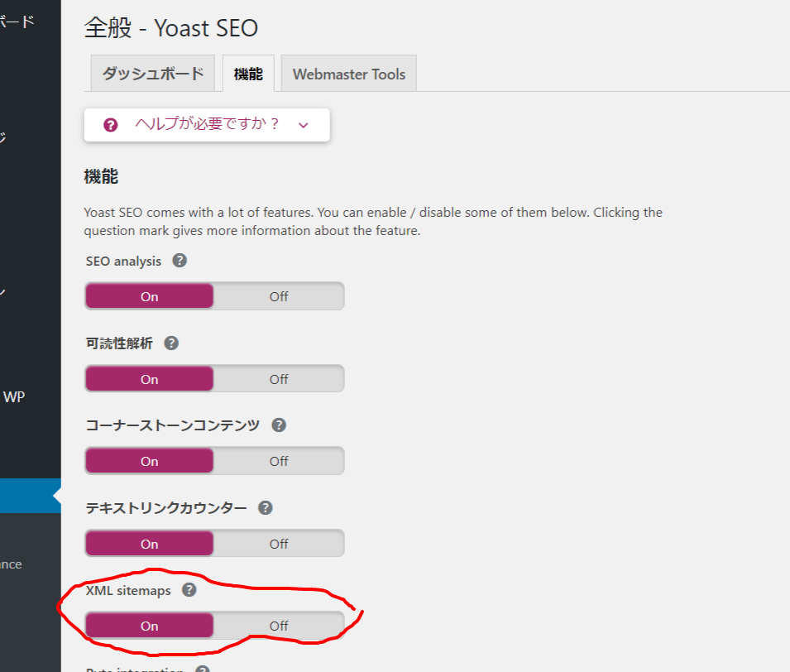
Task: Click the 全般 - Yoast SEO page title
Action: pos(170,28)
